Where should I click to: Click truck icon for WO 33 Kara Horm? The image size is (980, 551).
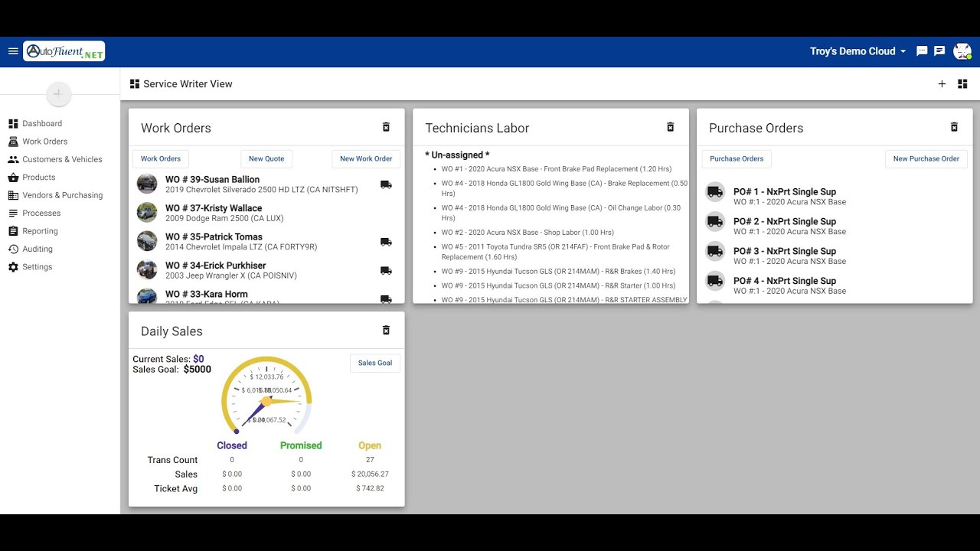[x=386, y=298]
